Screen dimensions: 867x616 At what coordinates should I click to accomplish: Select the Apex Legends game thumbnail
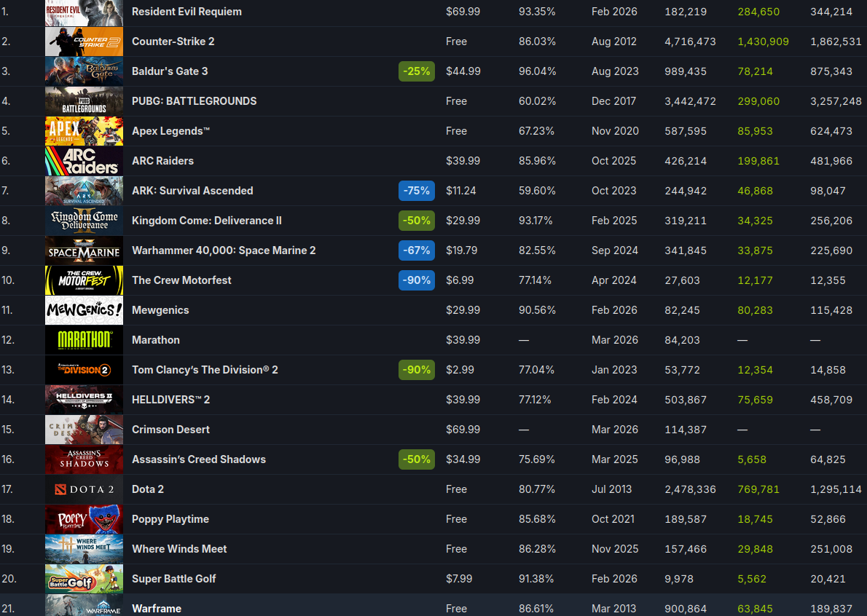(x=84, y=131)
